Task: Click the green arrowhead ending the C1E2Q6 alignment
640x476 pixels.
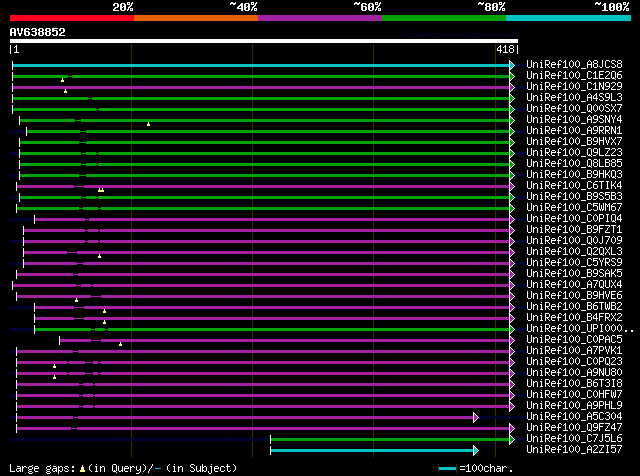Action: point(512,76)
